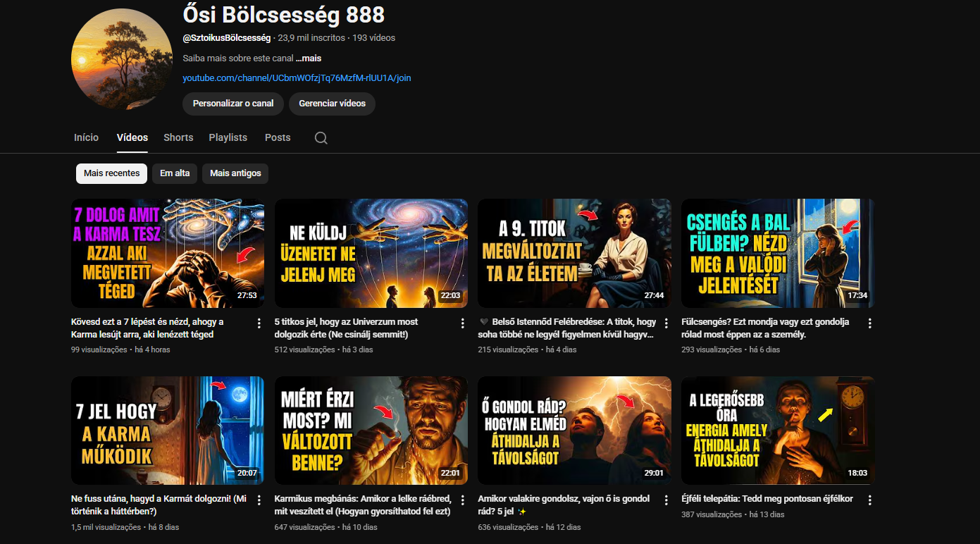Click '99 visualizações • há 4 horas' text
Image resolution: width=980 pixels, height=544 pixels.
point(120,350)
